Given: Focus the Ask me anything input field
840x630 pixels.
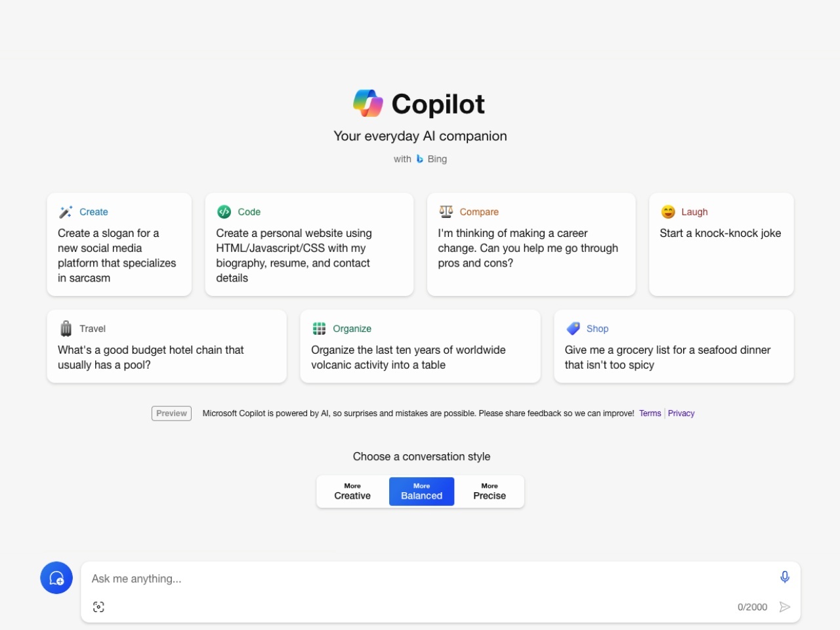Looking at the screenshot, I should tap(427, 579).
